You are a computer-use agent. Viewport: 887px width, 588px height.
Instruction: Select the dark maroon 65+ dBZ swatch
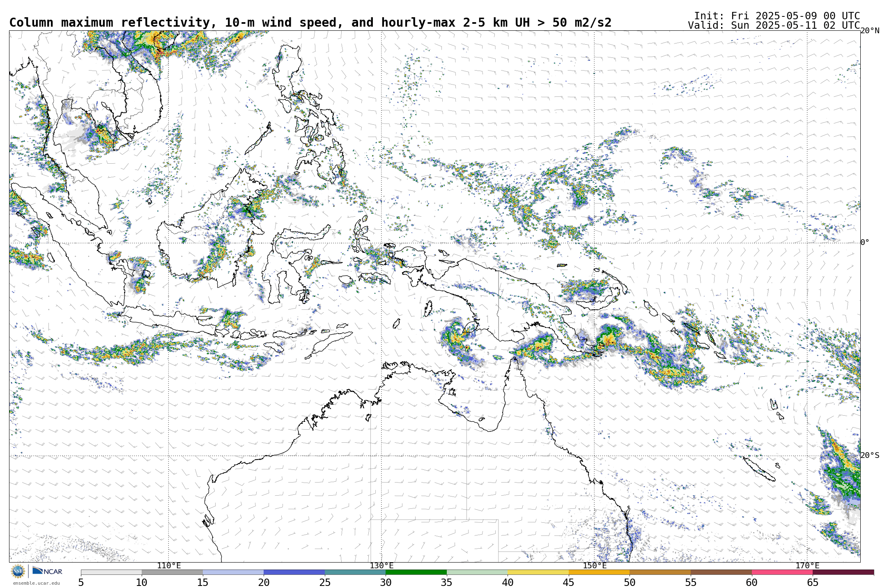[x=843, y=572]
